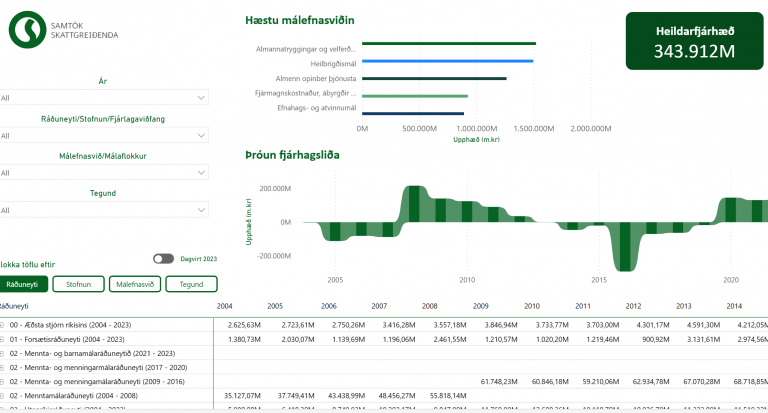The image size is (768, 413).
Task: Expand the Mennta- og menningarmálaráðuneyti (2017 - 2020) row
Action: tap(3, 367)
